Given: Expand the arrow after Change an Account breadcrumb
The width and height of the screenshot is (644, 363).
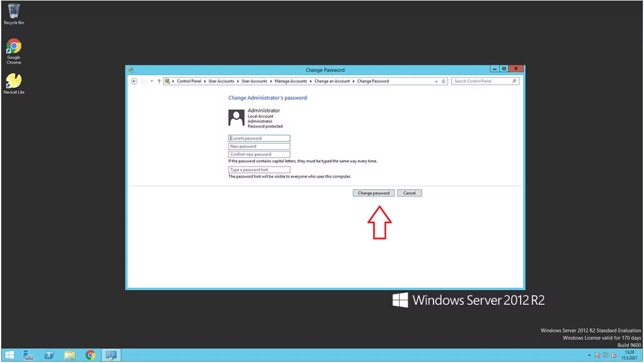Looking at the screenshot, I should 353,81.
